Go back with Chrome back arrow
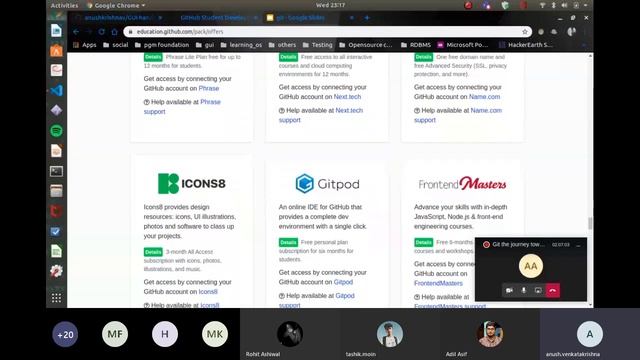 [x=76, y=31]
